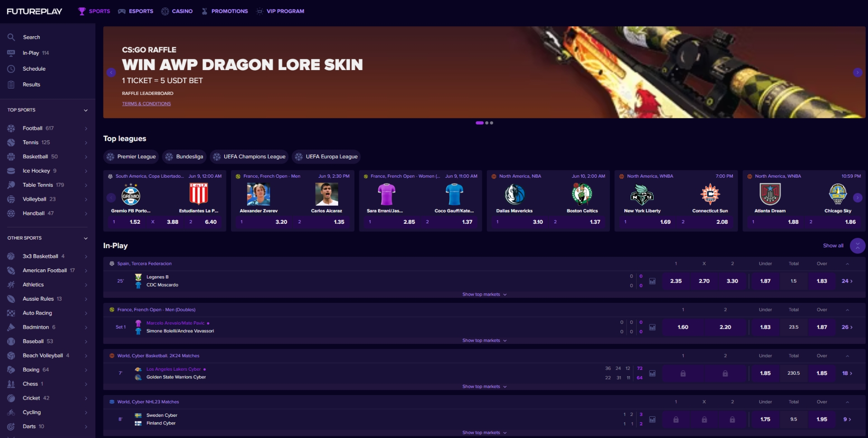This screenshot has height=438, width=868.
Task: Open the search magnifier icon in sidebar
Action: pyautogui.click(x=11, y=37)
